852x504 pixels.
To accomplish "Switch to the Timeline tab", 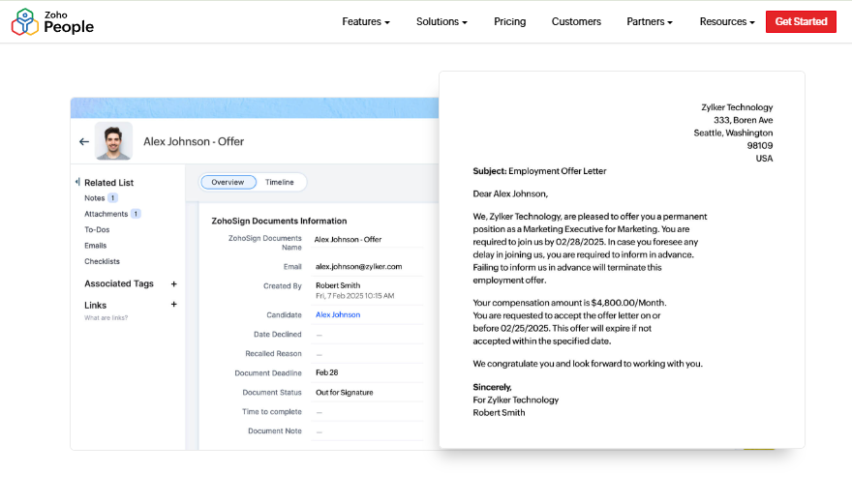I will pos(279,182).
